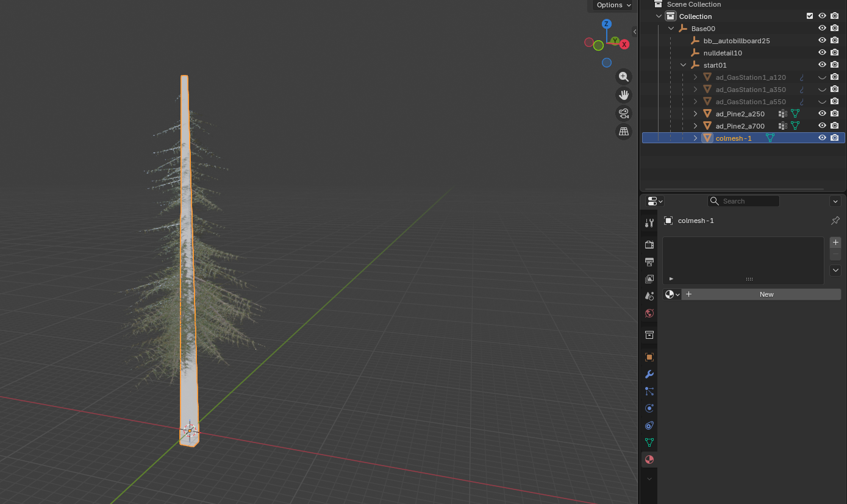Click the hook icon on ad_GasStation1_a550 row
Viewport: 847px width, 504px height.
[x=802, y=102]
